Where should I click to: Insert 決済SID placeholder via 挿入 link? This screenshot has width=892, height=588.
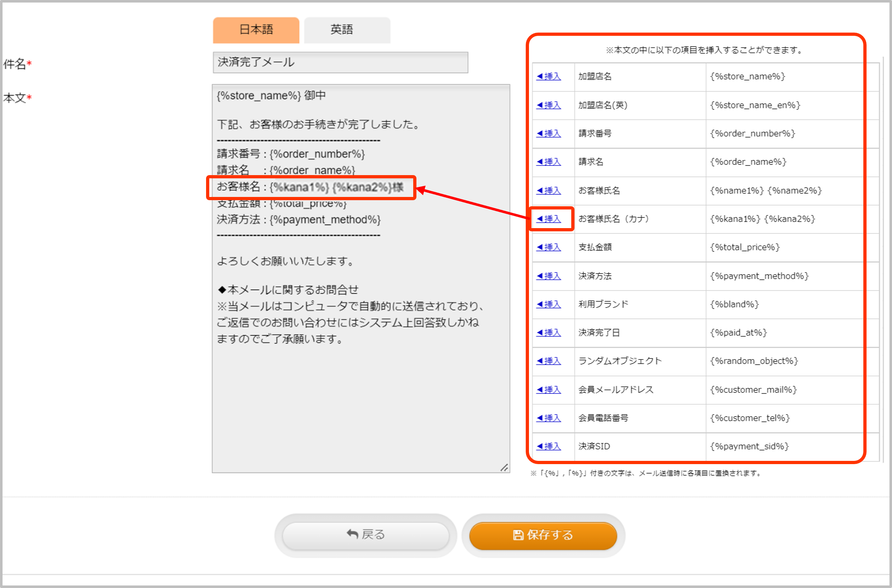coord(549,446)
